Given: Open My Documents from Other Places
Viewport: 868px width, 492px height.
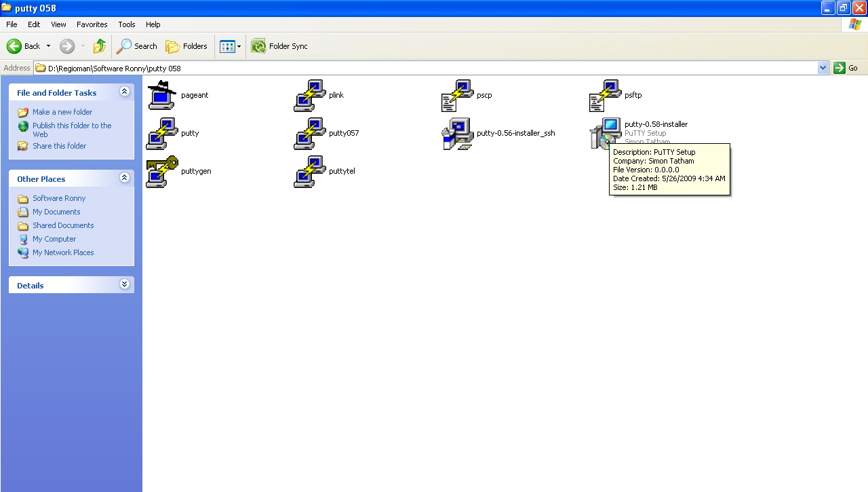Looking at the screenshot, I should pos(56,212).
